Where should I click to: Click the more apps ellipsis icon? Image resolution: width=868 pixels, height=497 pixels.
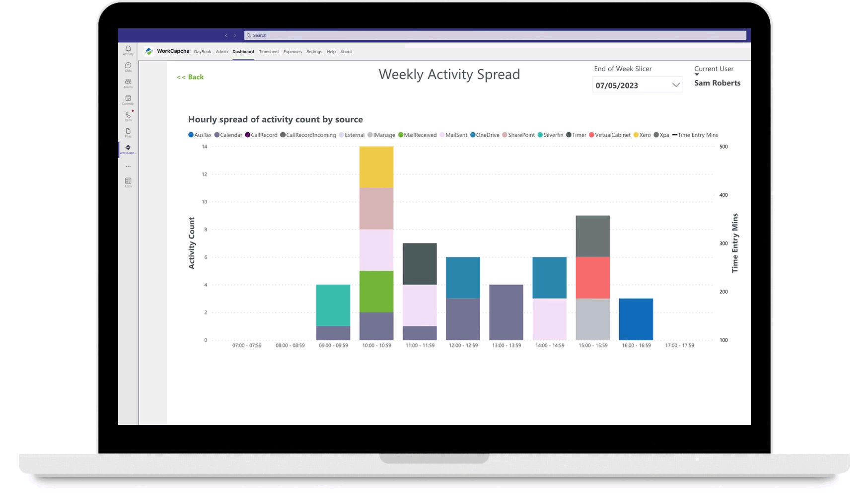click(128, 166)
